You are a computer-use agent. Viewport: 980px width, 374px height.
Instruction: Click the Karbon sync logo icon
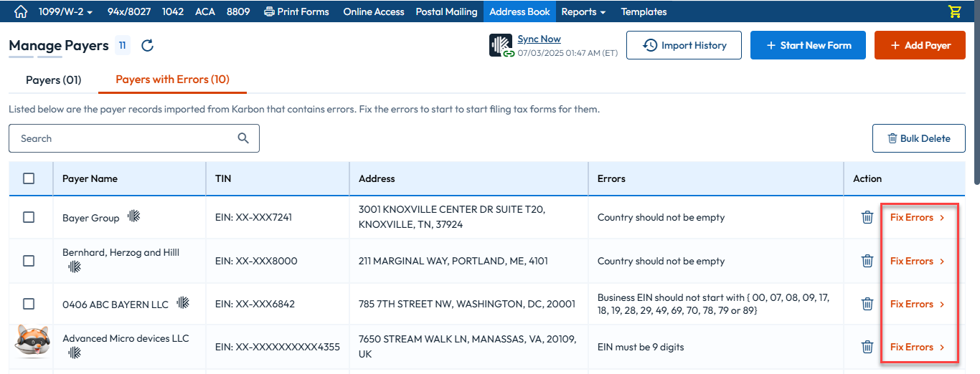pos(501,45)
